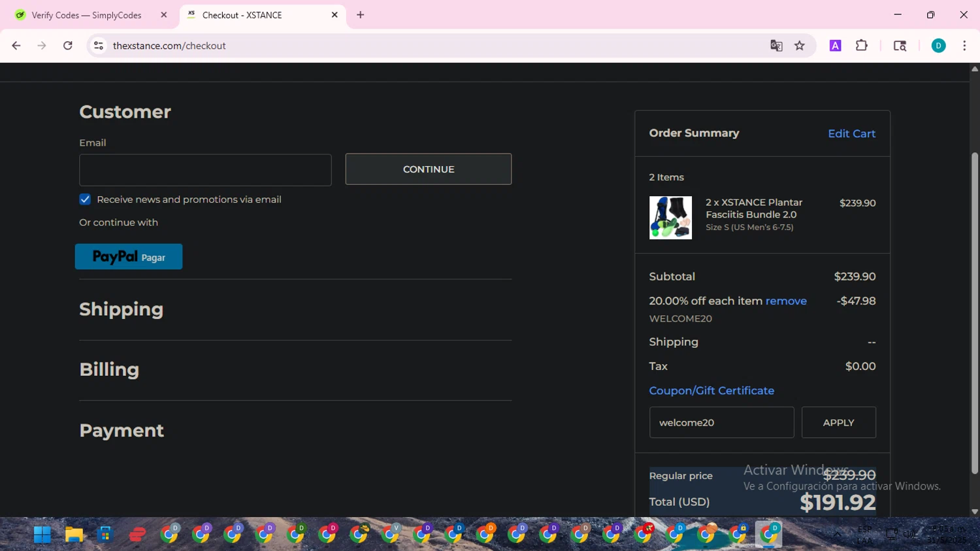Open File Explorer from the taskbar

[x=74, y=535]
